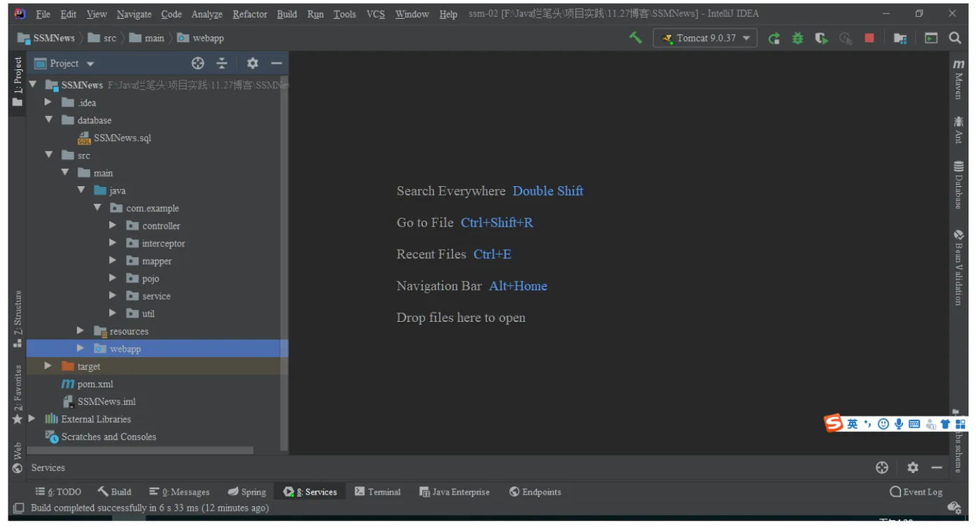Click the 1: Project side tab
980x527 pixels.
17,82
